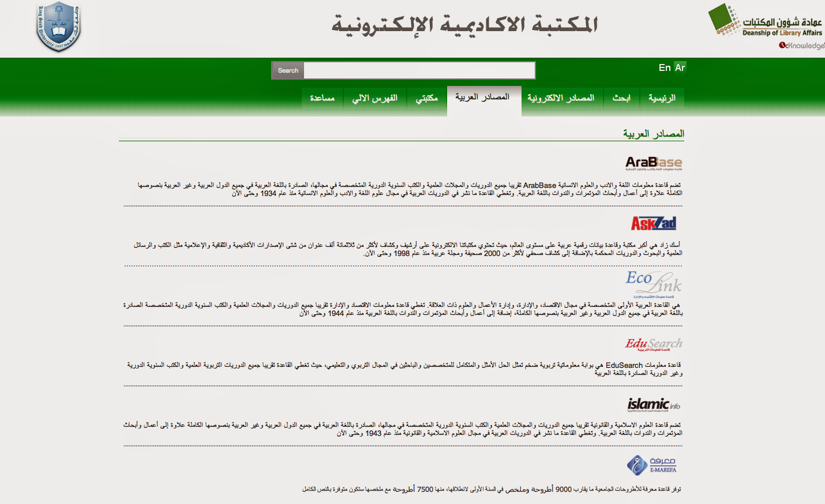Viewport: 825px width, 504px height.
Task: Open the E-Marefa (معرفة) database icon
Action: pos(651,466)
